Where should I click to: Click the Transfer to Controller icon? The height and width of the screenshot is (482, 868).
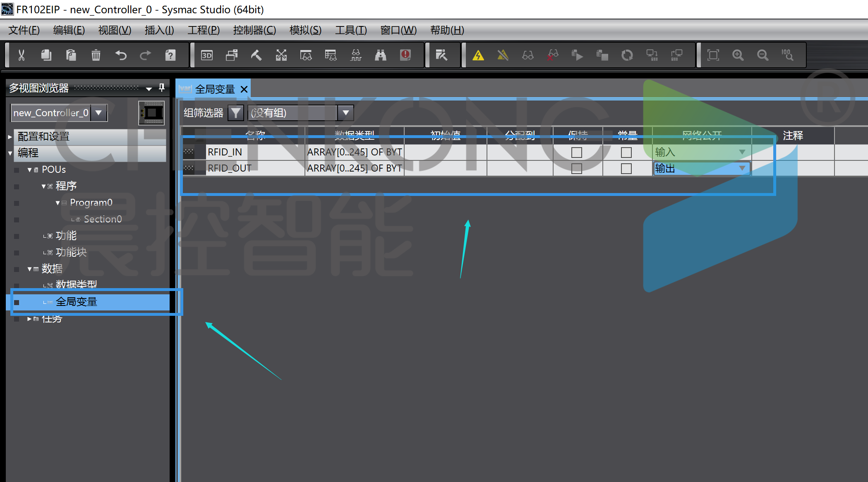[x=652, y=55]
